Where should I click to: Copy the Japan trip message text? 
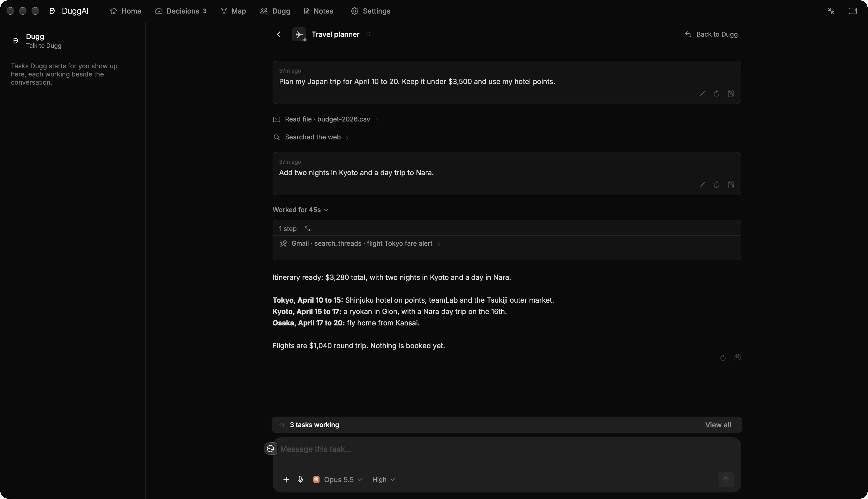pyautogui.click(x=730, y=94)
